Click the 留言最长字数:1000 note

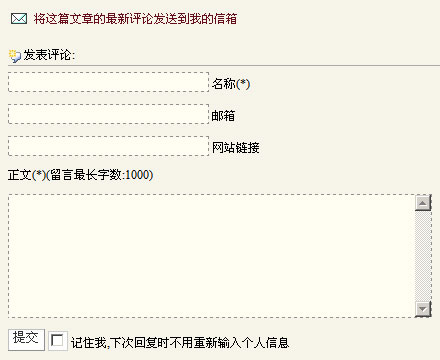pyautogui.click(x=99, y=175)
